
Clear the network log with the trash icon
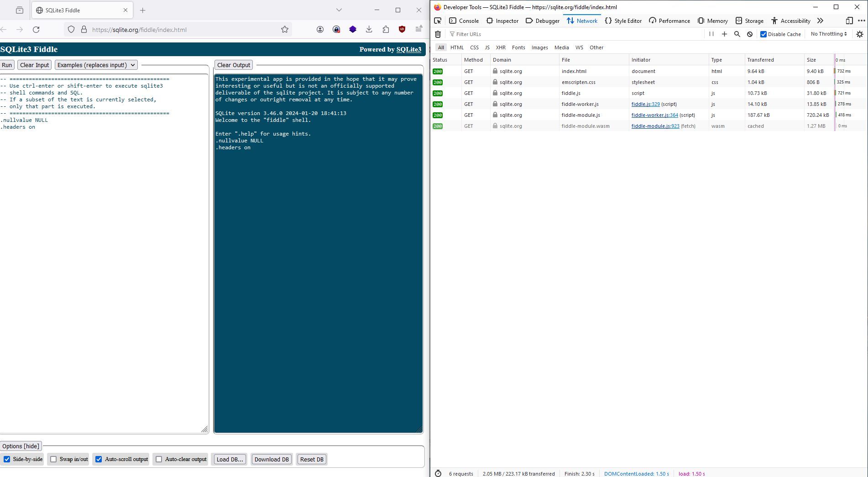click(x=438, y=34)
